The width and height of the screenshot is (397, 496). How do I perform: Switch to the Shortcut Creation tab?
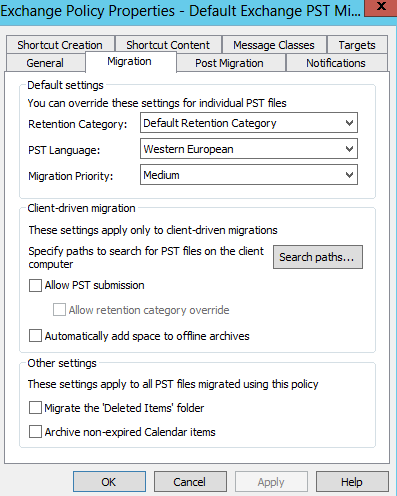point(60,45)
